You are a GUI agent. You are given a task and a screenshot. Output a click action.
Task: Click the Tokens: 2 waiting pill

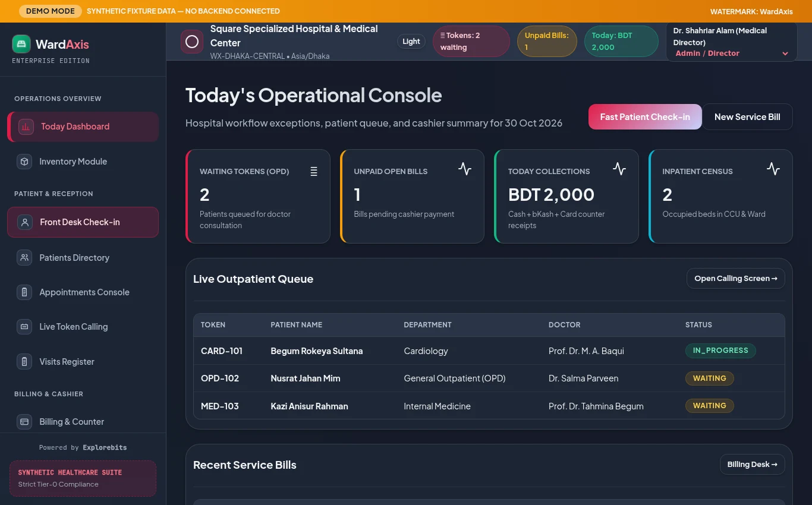click(471, 42)
